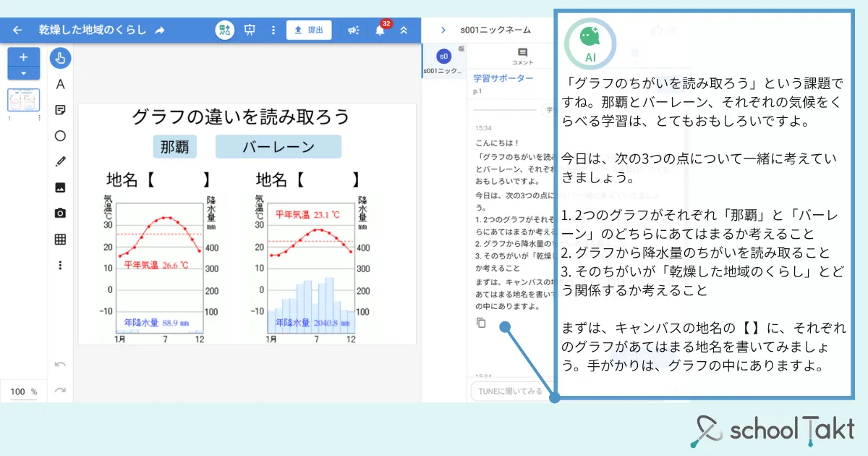This screenshot has height=456, width=868.
Task: Click the undo arrow
Action: (x=60, y=364)
